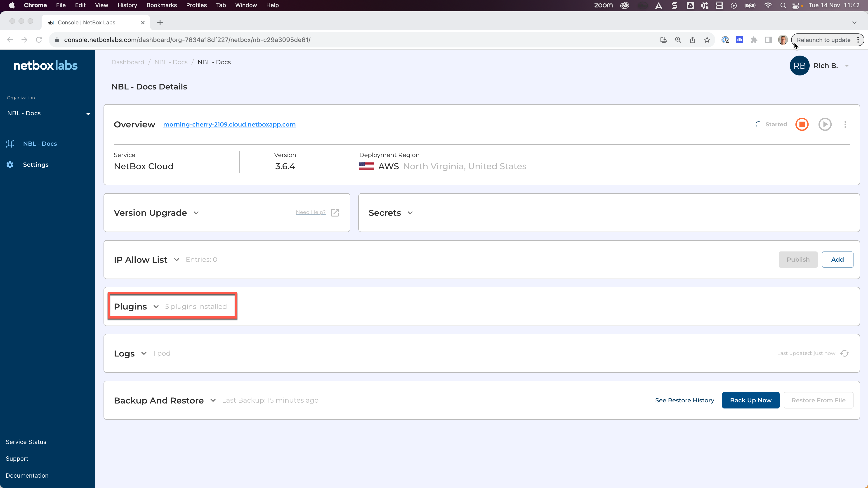Expand the Backup And Restore chevron
Viewport: 868px width, 488px height.
213,400
